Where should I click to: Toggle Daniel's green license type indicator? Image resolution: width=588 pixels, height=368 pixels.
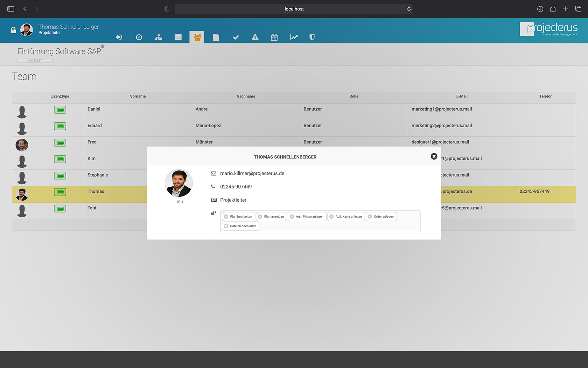(60, 110)
